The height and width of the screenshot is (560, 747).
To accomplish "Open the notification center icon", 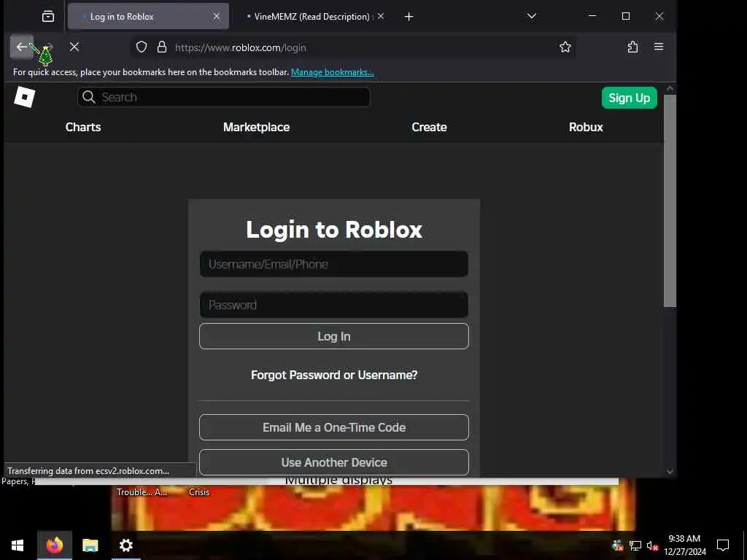I will coord(723,545).
